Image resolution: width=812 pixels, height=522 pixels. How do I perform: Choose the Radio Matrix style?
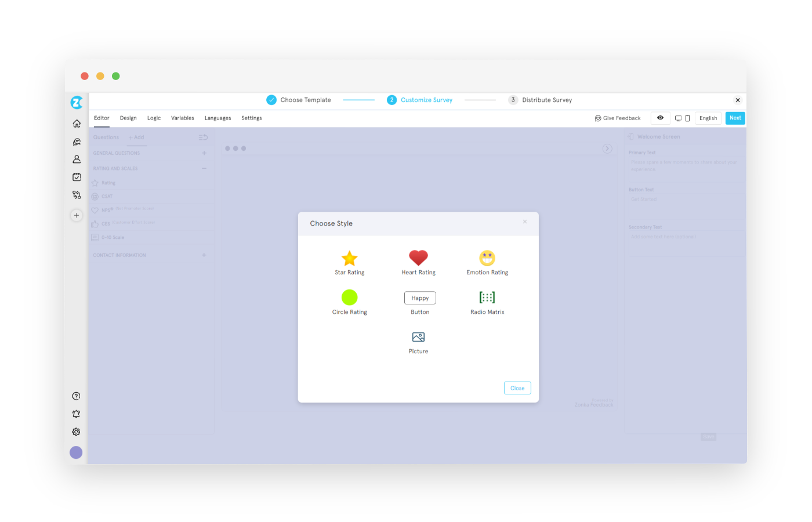(487, 302)
